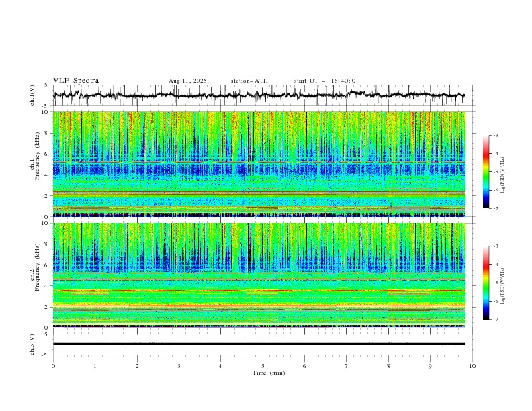Click inside the ch.2 spectrogram panel
532x411 pixels.
(259, 275)
